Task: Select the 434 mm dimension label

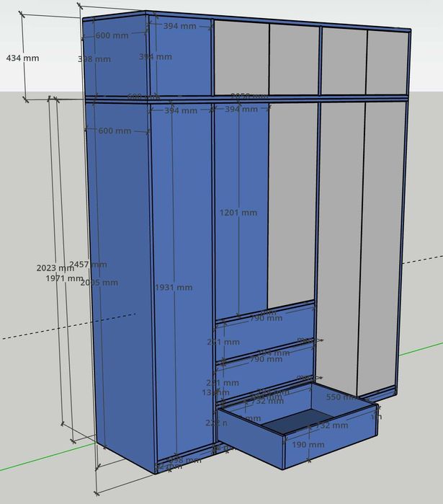Action: (x=23, y=58)
